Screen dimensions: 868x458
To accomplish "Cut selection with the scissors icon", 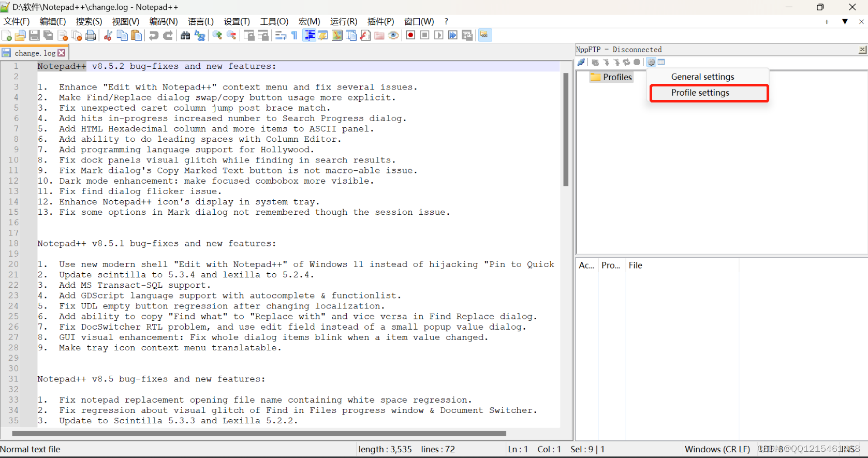I will coord(108,35).
